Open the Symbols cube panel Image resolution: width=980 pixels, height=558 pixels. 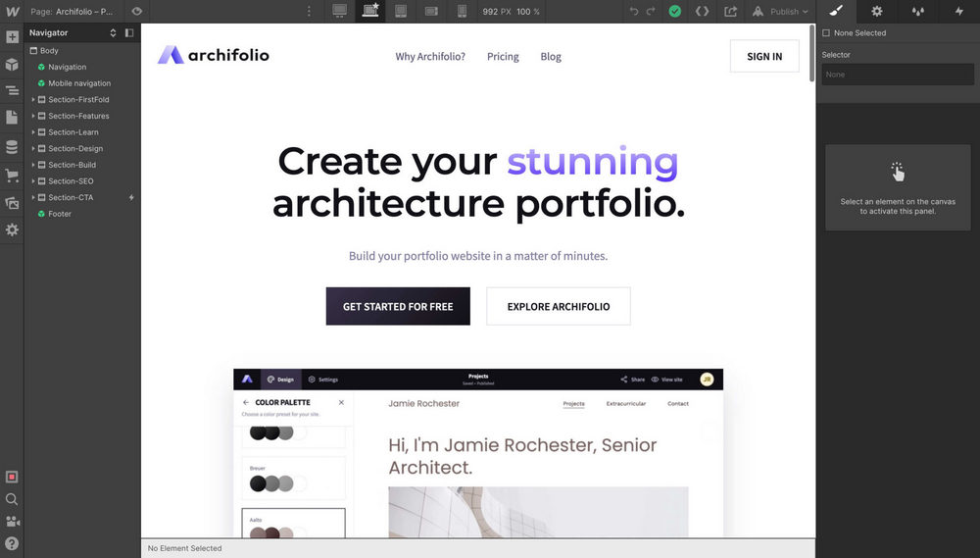click(12, 64)
